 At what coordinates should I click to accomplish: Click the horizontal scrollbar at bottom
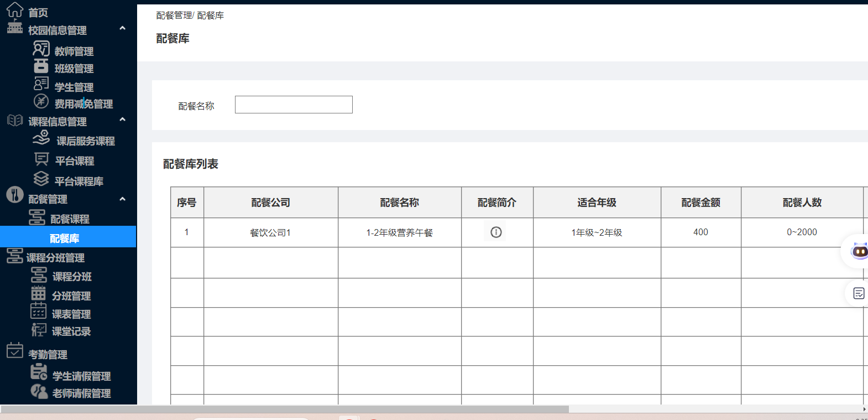click(285, 409)
